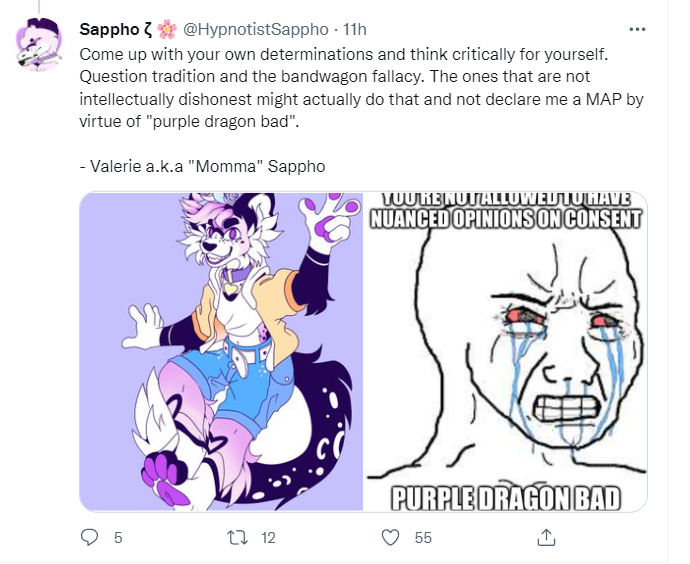The image size is (690, 564).
Task: View the furry character artwork image
Action: click(221, 352)
